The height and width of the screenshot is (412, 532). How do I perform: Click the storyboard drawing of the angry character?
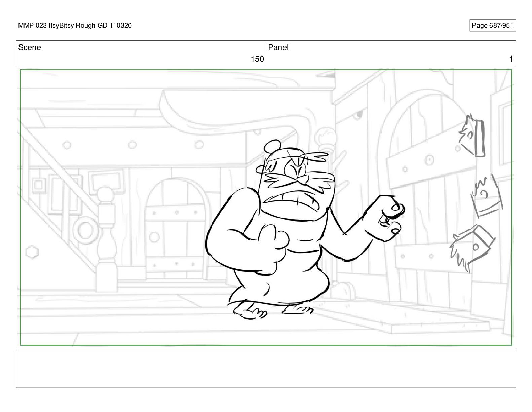(304, 230)
